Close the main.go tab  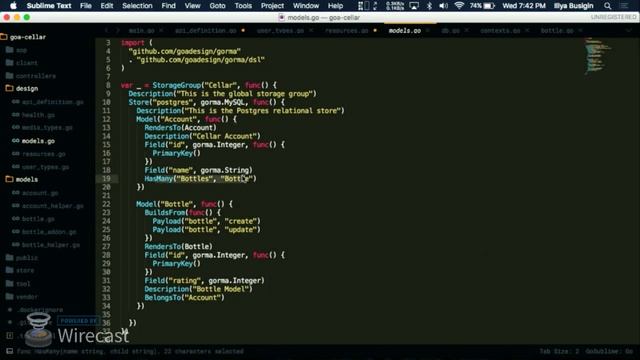click(x=161, y=31)
